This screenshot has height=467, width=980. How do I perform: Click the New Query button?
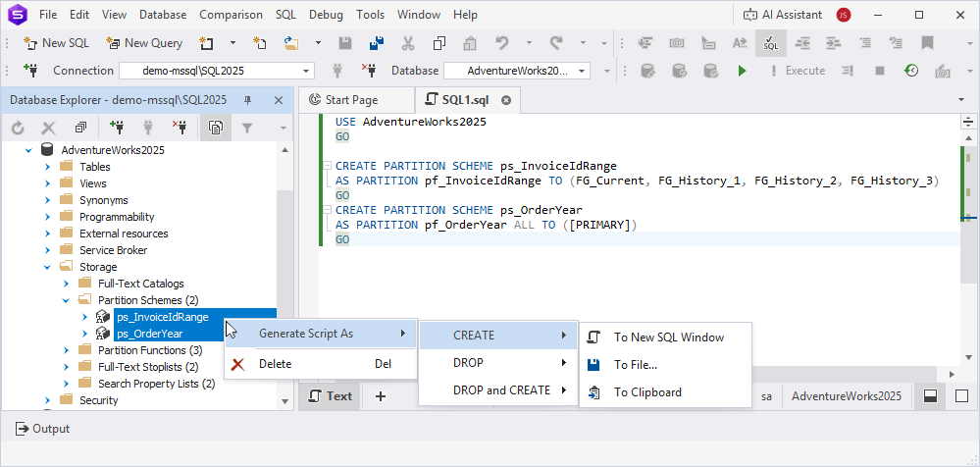tap(144, 43)
